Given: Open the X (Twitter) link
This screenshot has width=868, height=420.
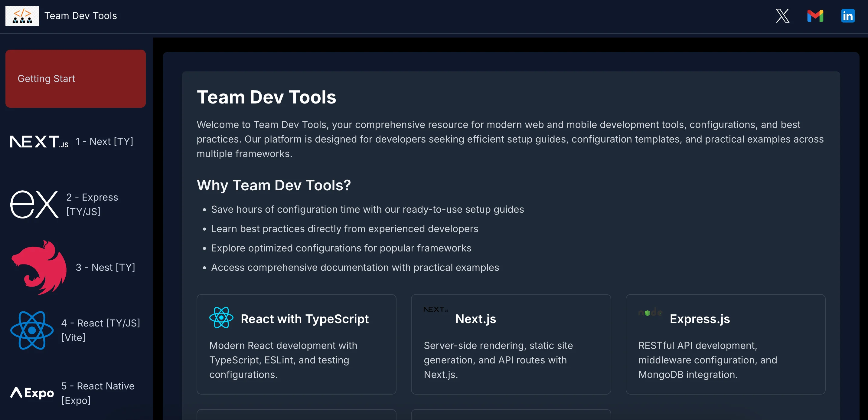Looking at the screenshot, I should coord(782,15).
